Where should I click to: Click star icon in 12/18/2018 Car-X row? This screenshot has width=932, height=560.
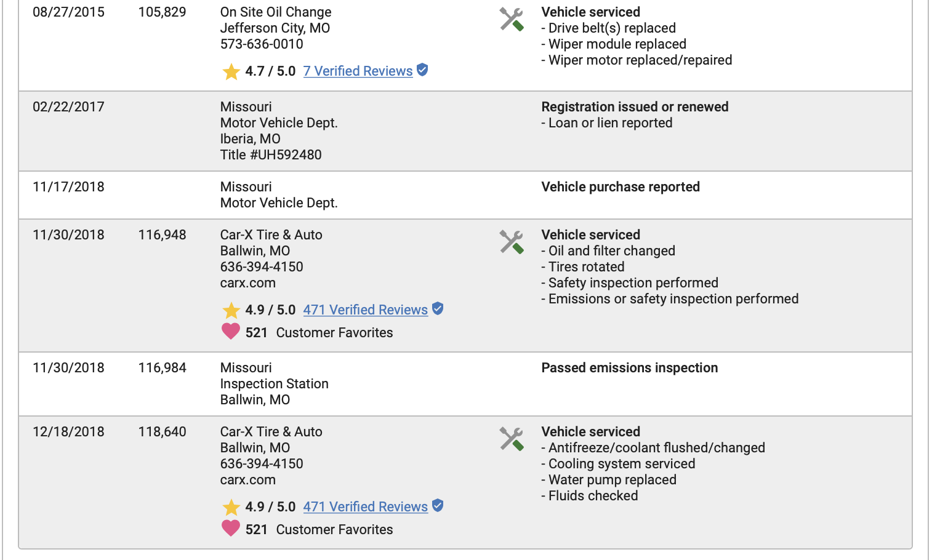pyautogui.click(x=231, y=508)
